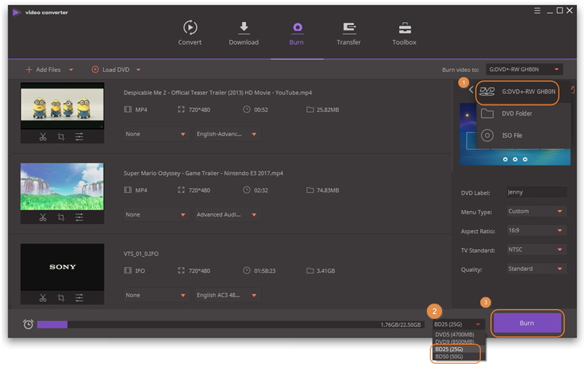Click the purple Burn button

[x=527, y=323]
